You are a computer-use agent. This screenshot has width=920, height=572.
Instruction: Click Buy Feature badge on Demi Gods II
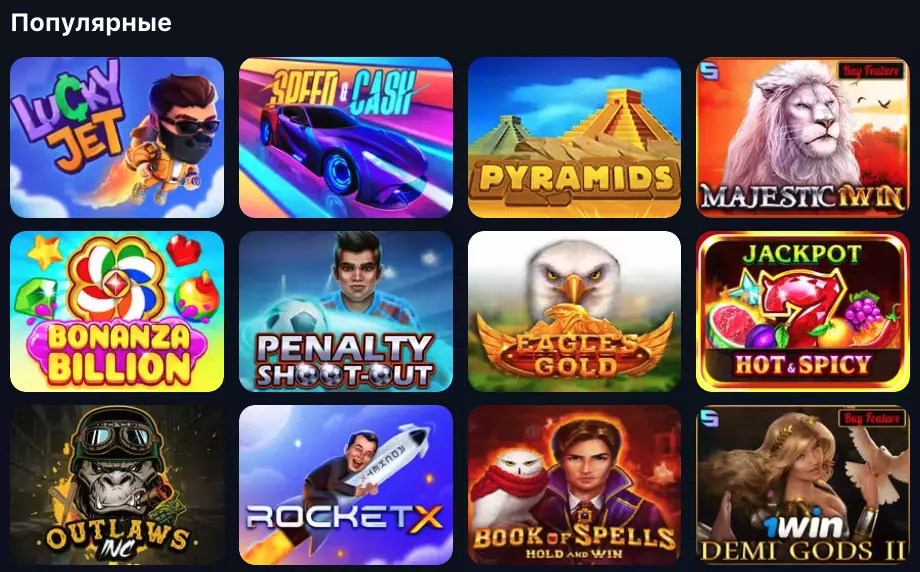[871, 418]
